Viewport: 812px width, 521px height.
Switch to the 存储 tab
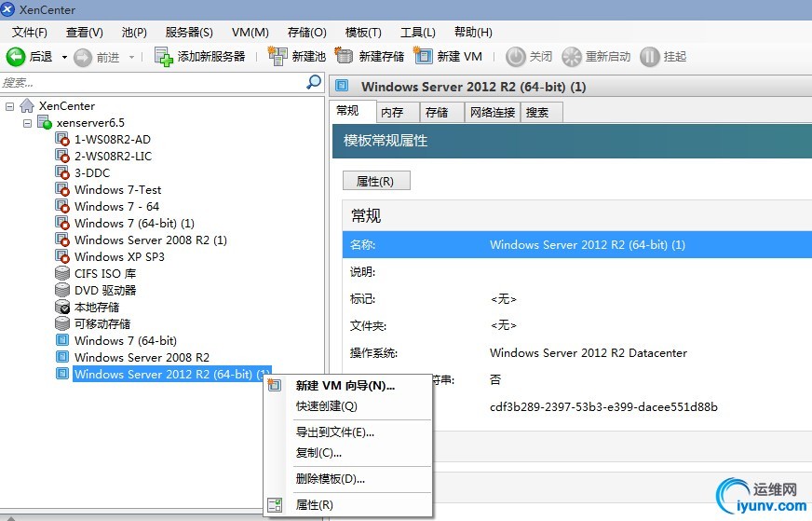(x=441, y=113)
